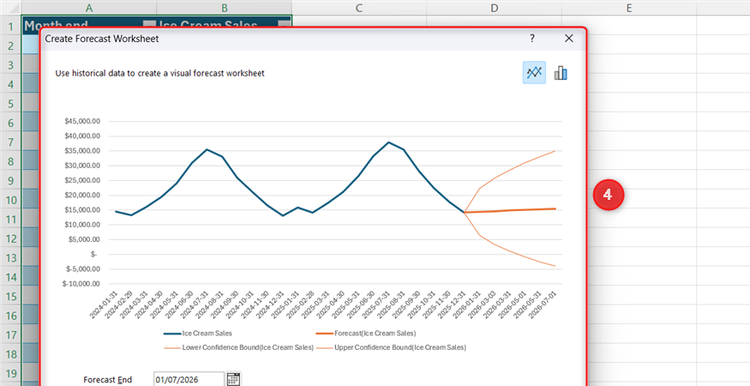Close the Create Forecast Worksheet dialog
This screenshot has height=386, width=750.
coord(569,39)
